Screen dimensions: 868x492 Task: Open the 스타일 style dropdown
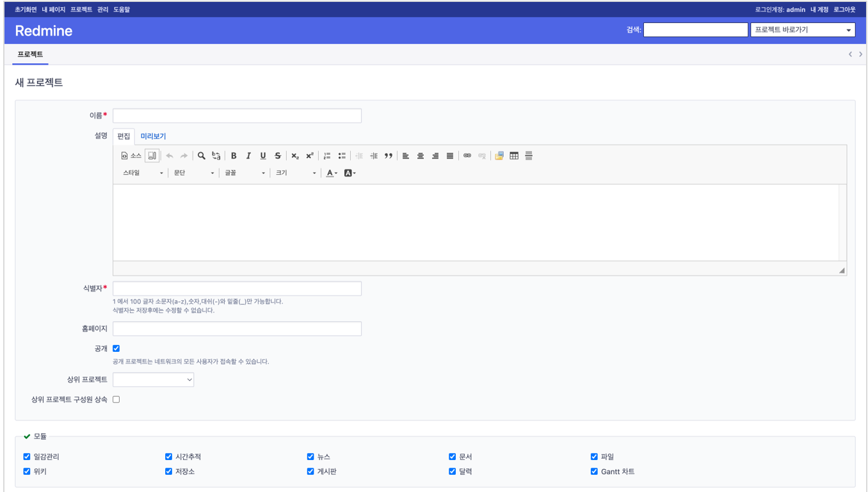click(x=143, y=173)
